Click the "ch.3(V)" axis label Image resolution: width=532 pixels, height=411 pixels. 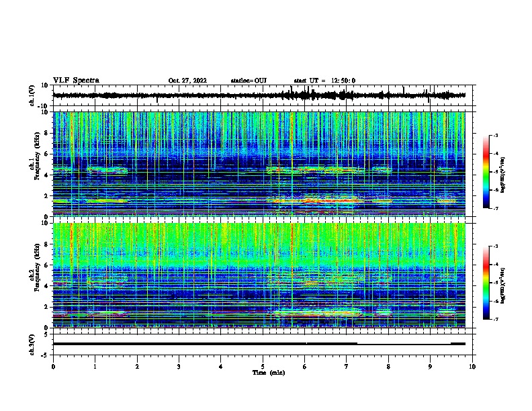(x=32, y=345)
